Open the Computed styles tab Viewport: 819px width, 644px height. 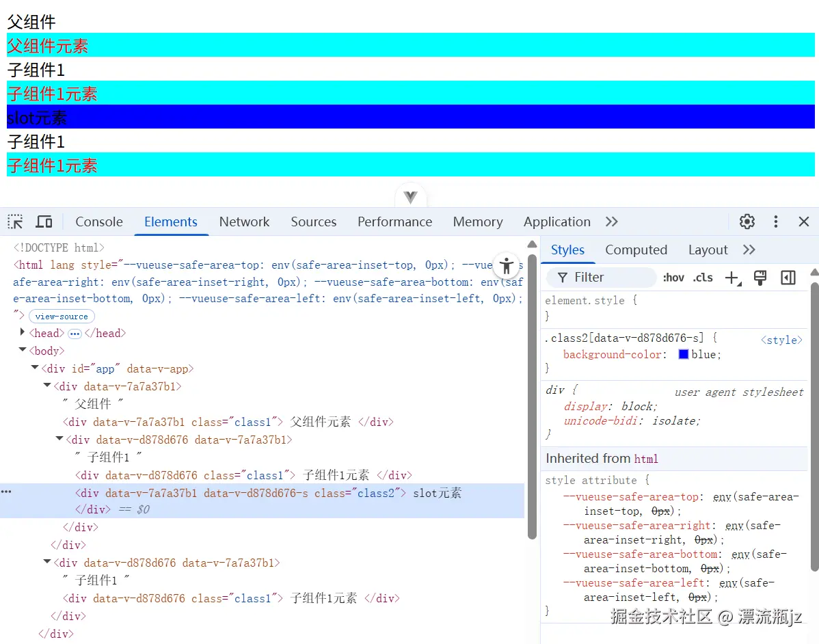pos(636,250)
